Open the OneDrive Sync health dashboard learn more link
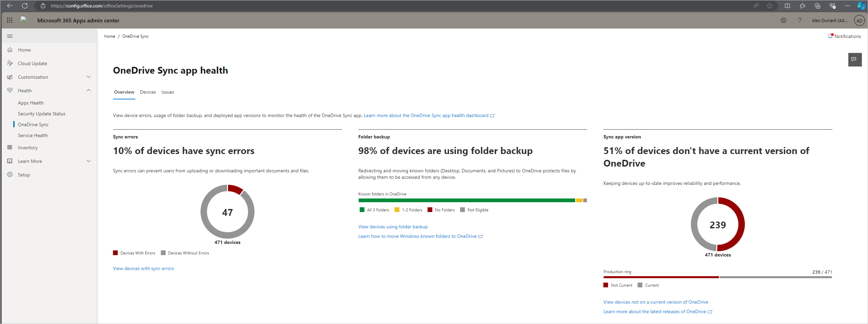868x324 pixels. coord(429,115)
